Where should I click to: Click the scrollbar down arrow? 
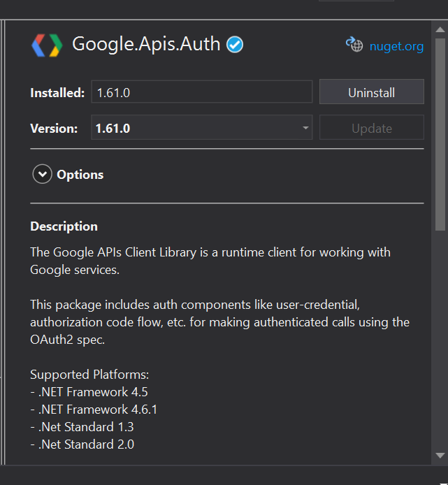coord(440,456)
